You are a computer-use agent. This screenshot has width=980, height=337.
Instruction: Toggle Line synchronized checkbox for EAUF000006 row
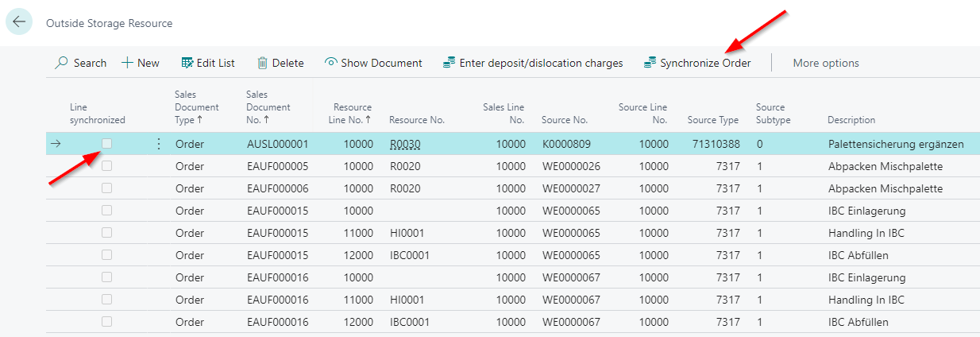point(106,188)
